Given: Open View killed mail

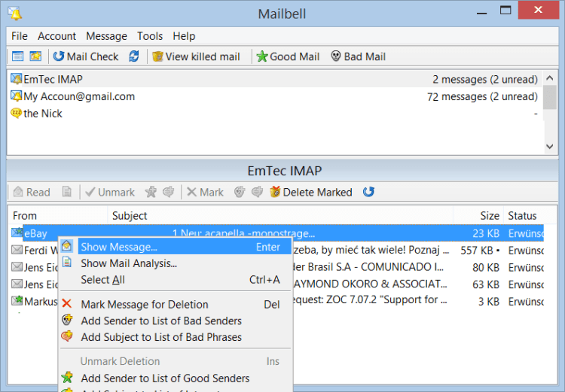Looking at the screenshot, I should click(196, 56).
